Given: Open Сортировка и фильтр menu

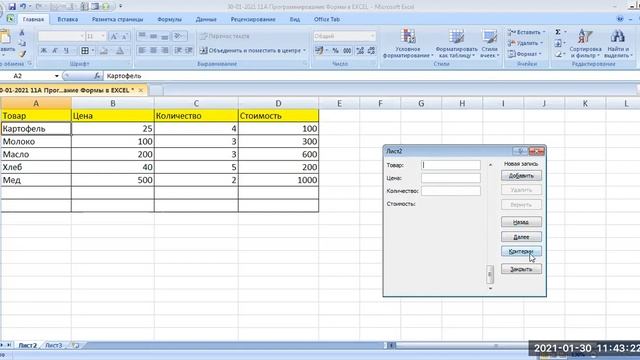Looking at the screenshot, I should (x=585, y=43).
